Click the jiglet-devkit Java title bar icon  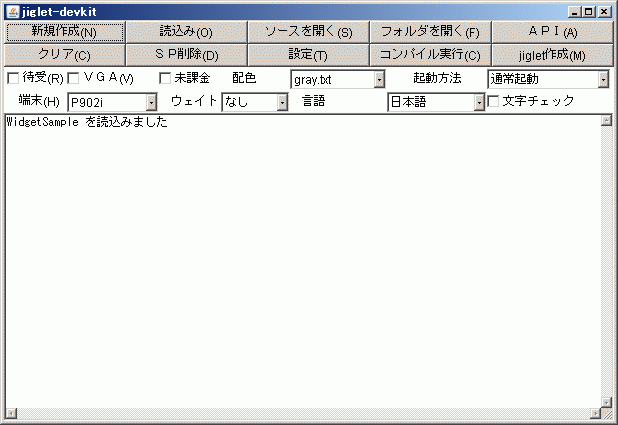(13, 11)
